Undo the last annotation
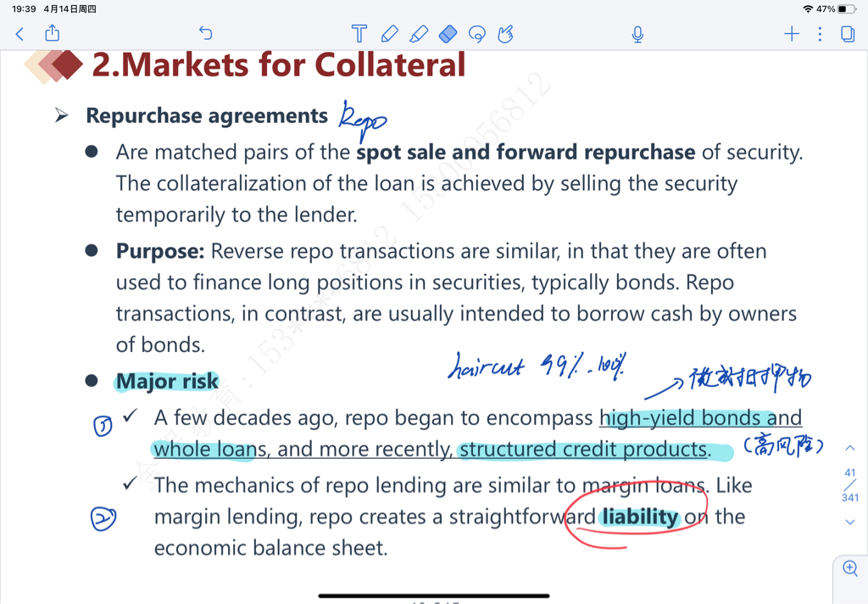This screenshot has height=604, width=868. coord(205,33)
